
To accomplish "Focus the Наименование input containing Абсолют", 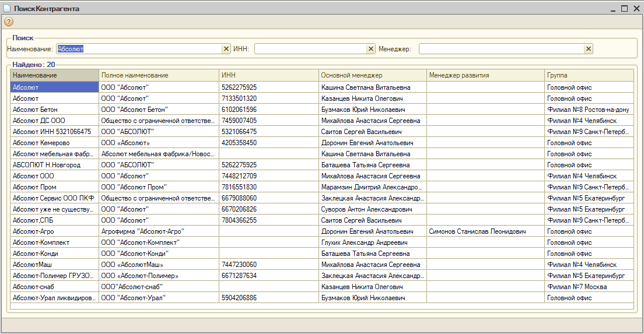I will pos(139,49).
